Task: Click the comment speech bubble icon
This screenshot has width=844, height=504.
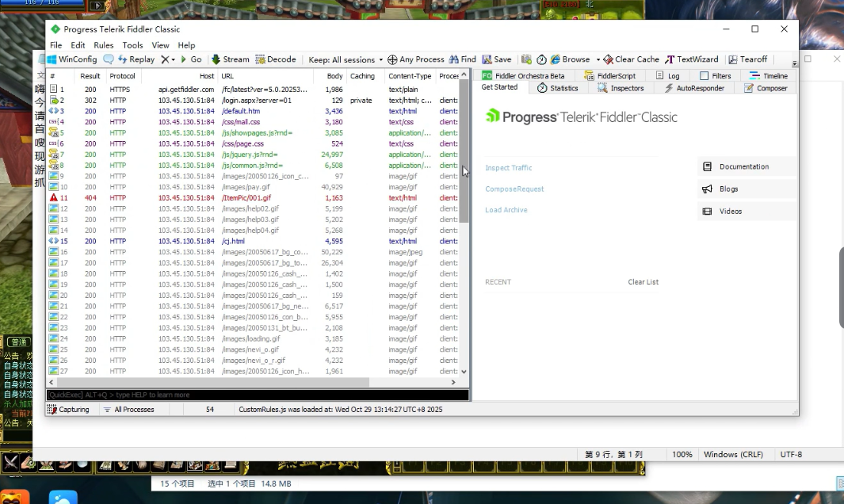Action: click(109, 59)
